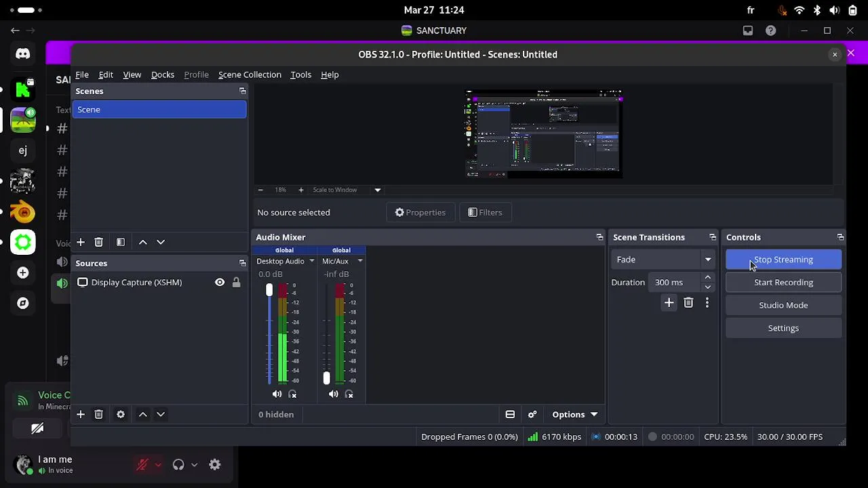
Task: Open inbox icon in Discord title bar
Action: [x=748, y=30]
